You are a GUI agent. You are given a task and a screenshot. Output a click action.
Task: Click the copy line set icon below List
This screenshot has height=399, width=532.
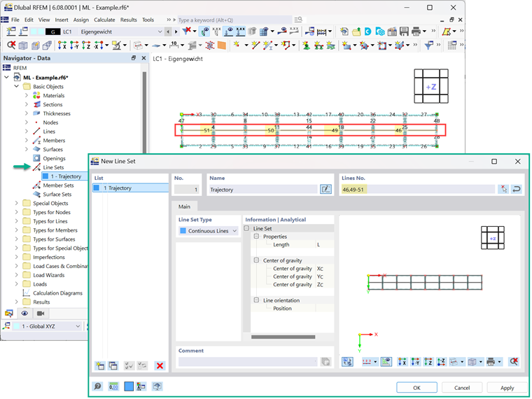pyautogui.click(x=113, y=365)
